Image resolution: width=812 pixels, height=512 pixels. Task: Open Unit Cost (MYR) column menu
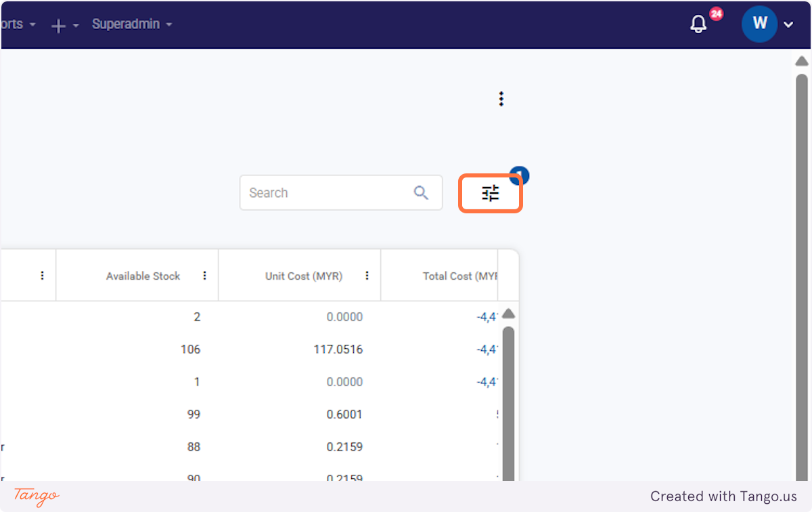[367, 276]
